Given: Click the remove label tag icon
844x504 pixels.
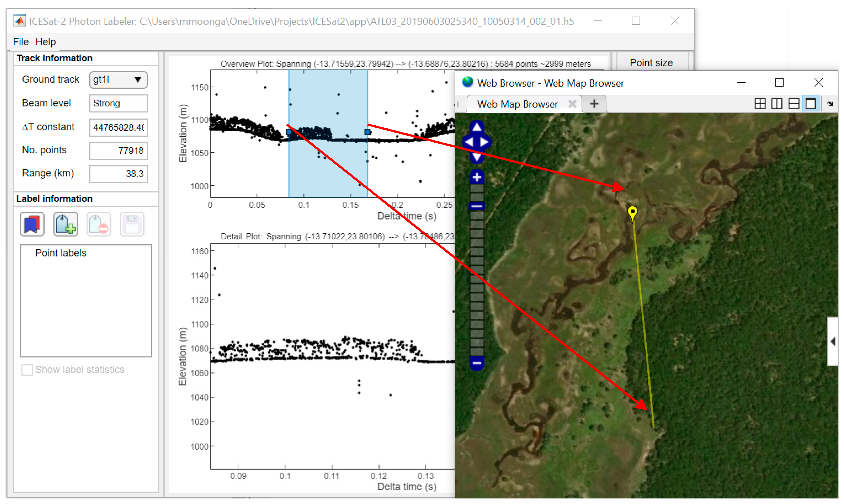Looking at the screenshot, I should pyautogui.click(x=99, y=224).
